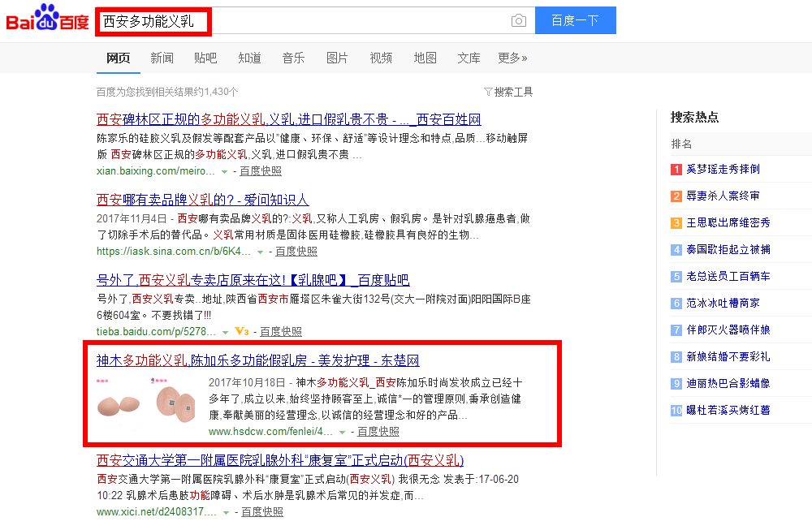The height and width of the screenshot is (530, 812).
Task: Click rank 1 red badge icon
Action: point(676,170)
